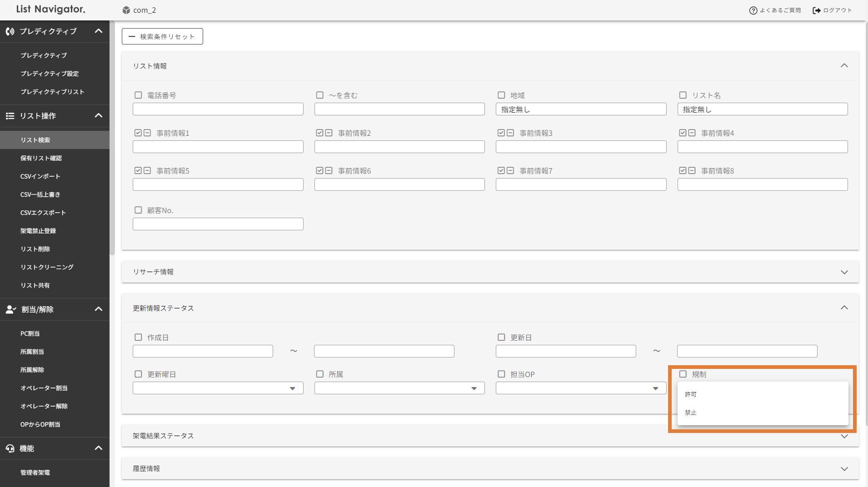Open the CSVインポート page
This screenshot has width=868, height=487.
pyautogui.click(x=40, y=176)
